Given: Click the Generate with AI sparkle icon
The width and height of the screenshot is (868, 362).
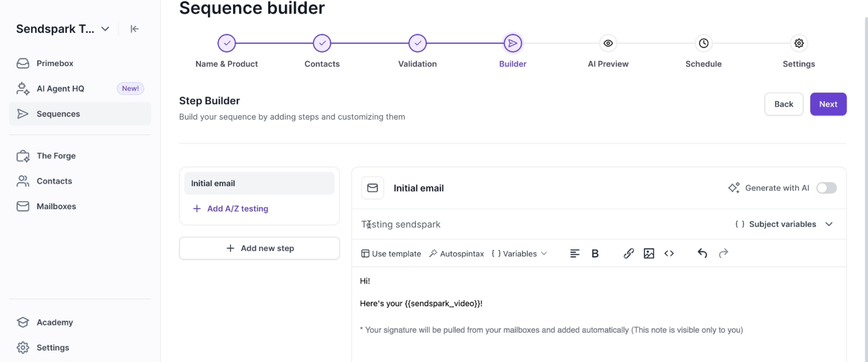Looking at the screenshot, I should point(734,188).
